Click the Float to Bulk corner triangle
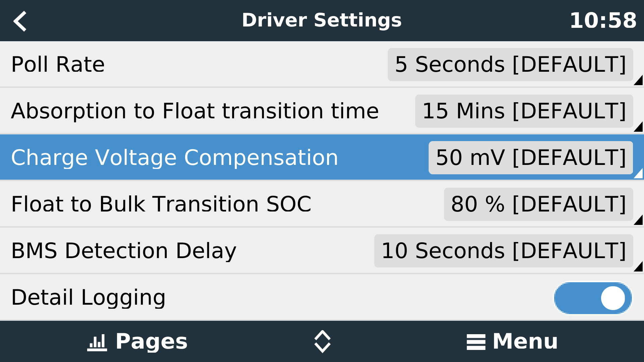 [638, 220]
